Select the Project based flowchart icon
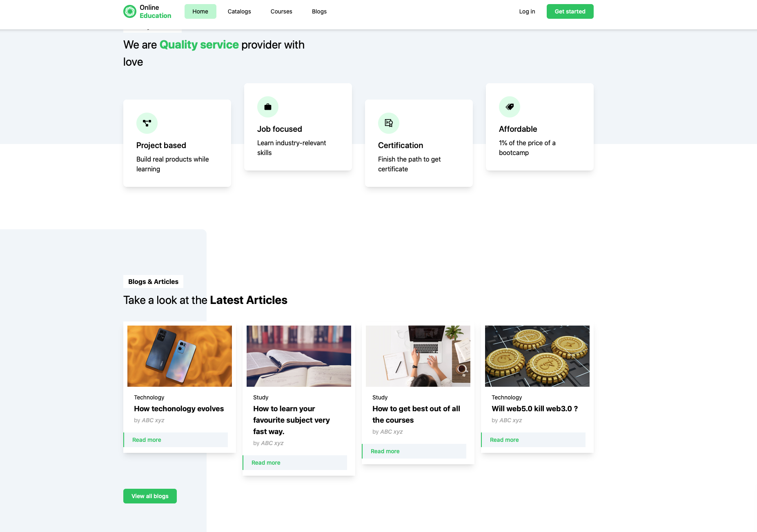757x532 pixels. click(x=147, y=123)
